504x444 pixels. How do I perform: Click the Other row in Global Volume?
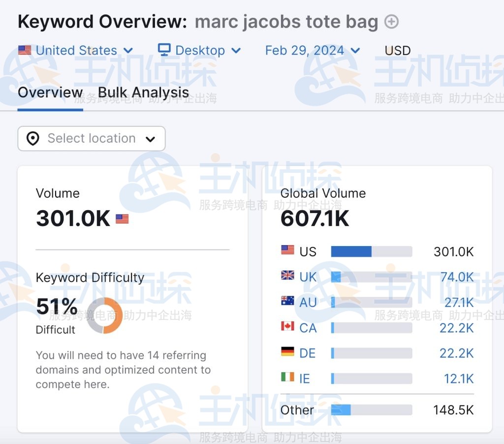click(298, 410)
